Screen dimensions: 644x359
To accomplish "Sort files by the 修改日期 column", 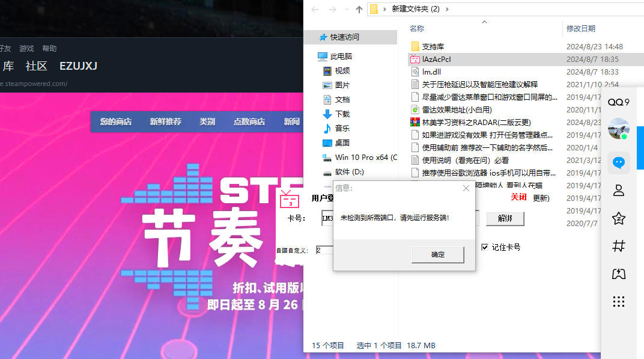I will tap(581, 28).
